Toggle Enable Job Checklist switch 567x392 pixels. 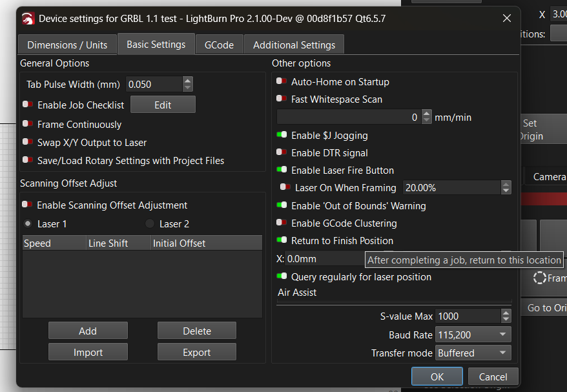(x=28, y=105)
